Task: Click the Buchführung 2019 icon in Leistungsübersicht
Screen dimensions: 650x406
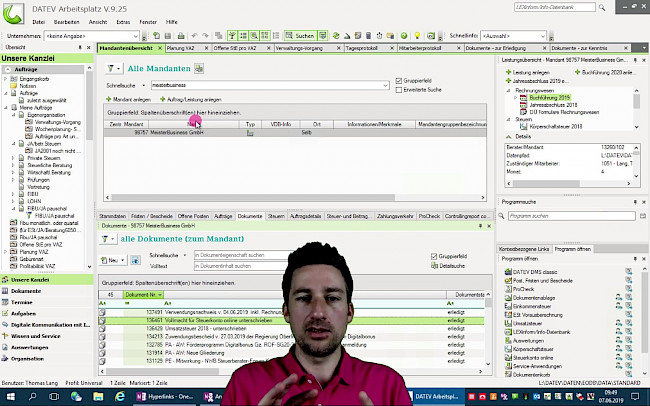Action: pyautogui.click(x=522, y=98)
